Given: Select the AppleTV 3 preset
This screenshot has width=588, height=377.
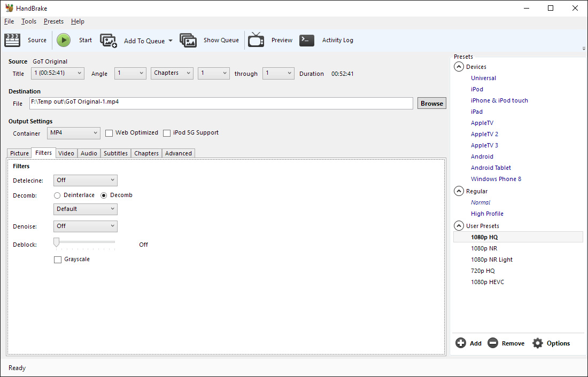Looking at the screenshot, I should coord(484,145).
